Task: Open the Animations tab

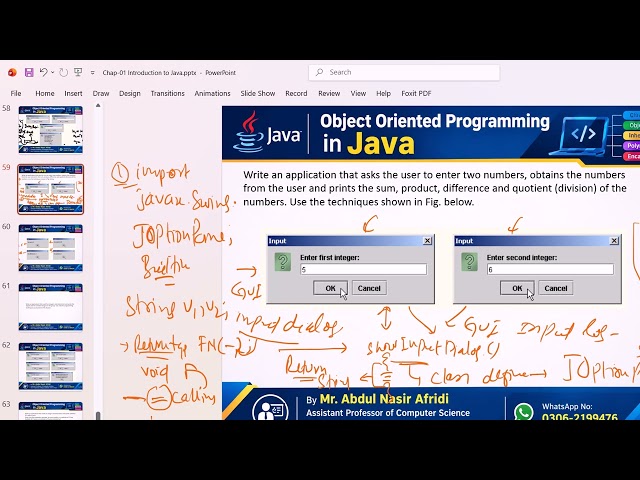Action: (212, 93)
